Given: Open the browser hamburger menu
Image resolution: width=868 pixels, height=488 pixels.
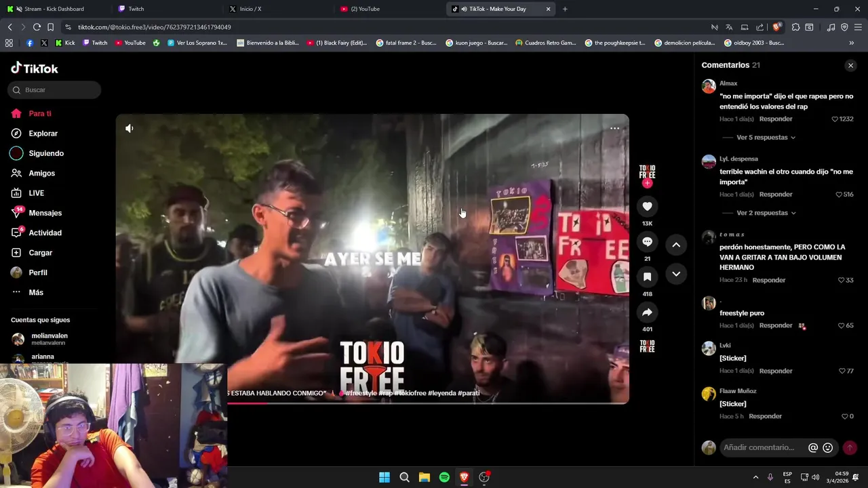Looking at the screenshot, I should 859,27.
